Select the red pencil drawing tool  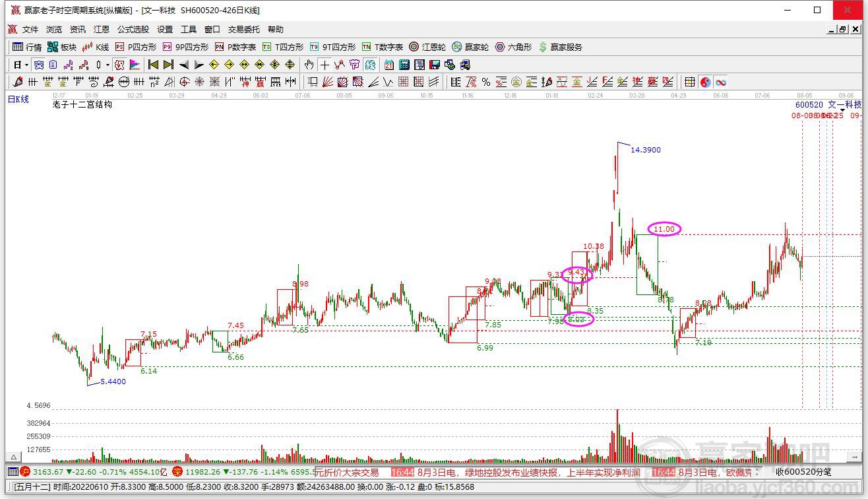pos(18,82)
